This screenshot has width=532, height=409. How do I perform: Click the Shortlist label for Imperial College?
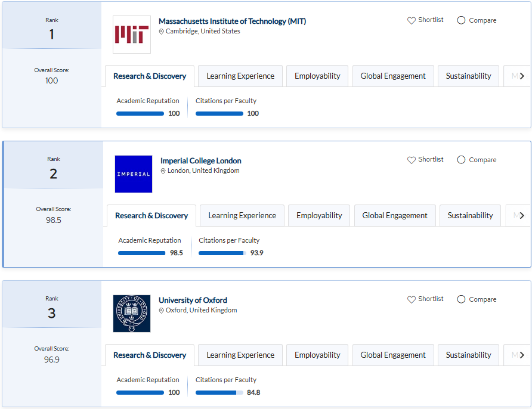click(431, 159)
